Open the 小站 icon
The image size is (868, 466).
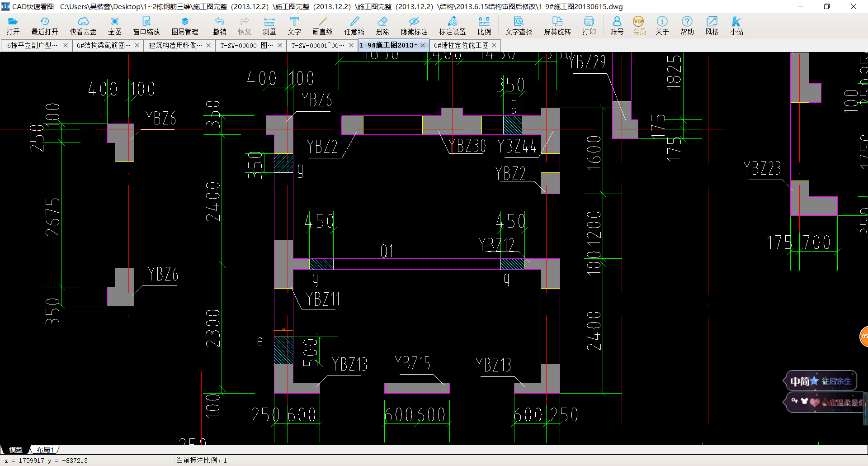click(x=737, y=26)
